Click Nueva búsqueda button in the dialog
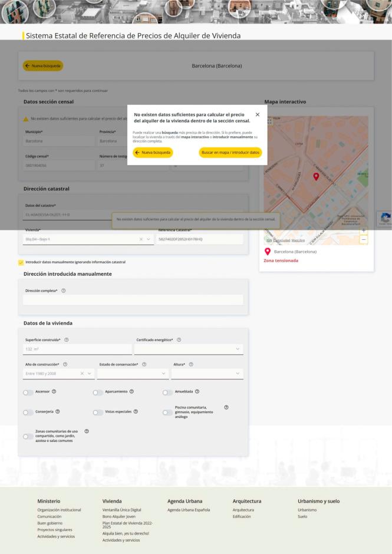Viewport: 392px width, 554px height. tap(153, 153)
